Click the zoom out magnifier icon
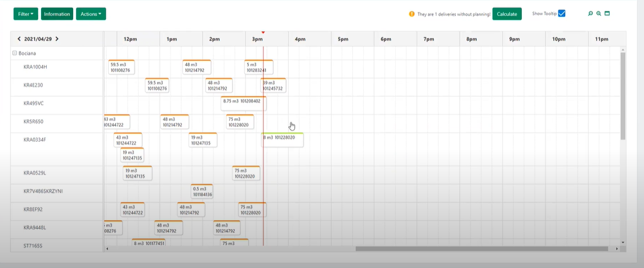Viewport: 644px width, 268px height. pyautogui.click(x=590, y=14)
